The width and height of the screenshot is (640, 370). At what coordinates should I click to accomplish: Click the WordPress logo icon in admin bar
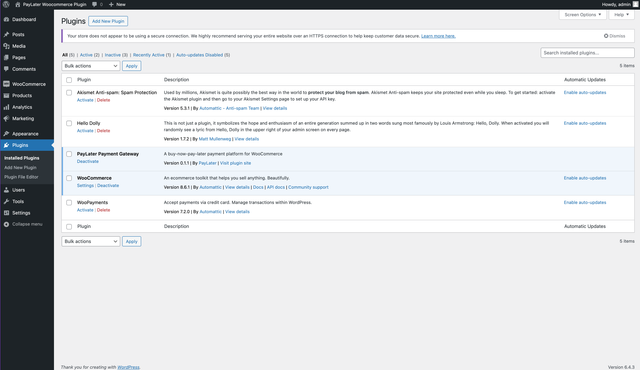point(6,4)
